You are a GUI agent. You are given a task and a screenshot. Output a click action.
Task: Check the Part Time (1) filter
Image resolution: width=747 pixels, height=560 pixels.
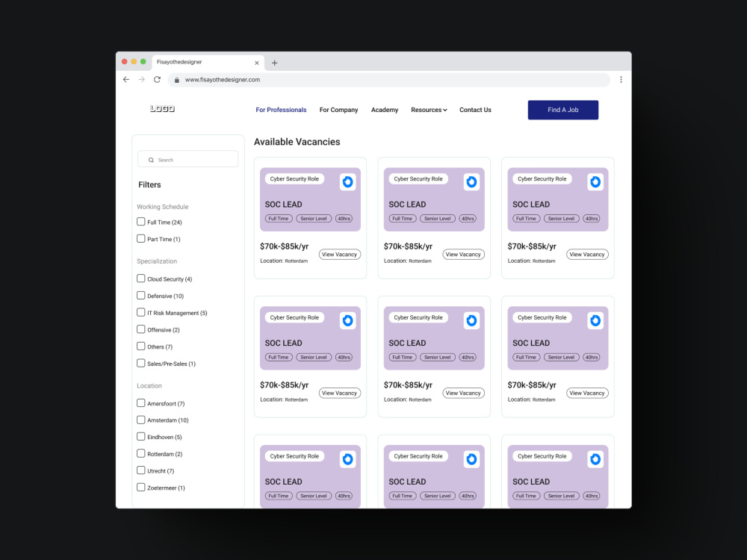coord(141,239)
